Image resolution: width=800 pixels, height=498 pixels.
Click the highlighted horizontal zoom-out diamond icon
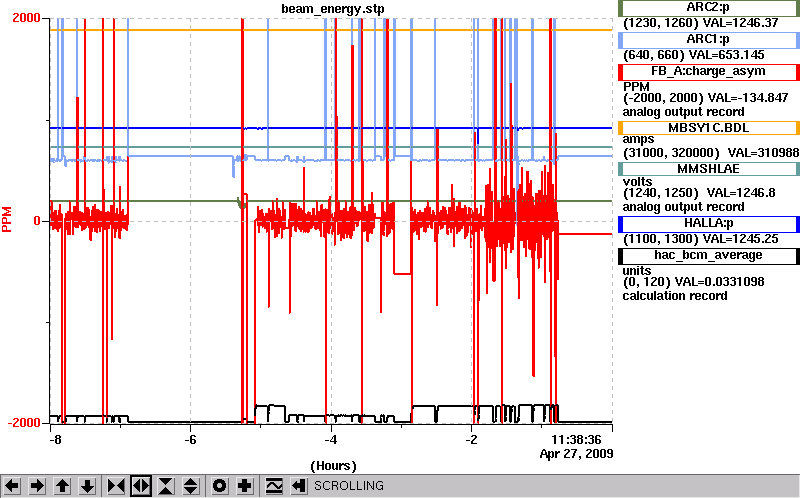[141, 486]
